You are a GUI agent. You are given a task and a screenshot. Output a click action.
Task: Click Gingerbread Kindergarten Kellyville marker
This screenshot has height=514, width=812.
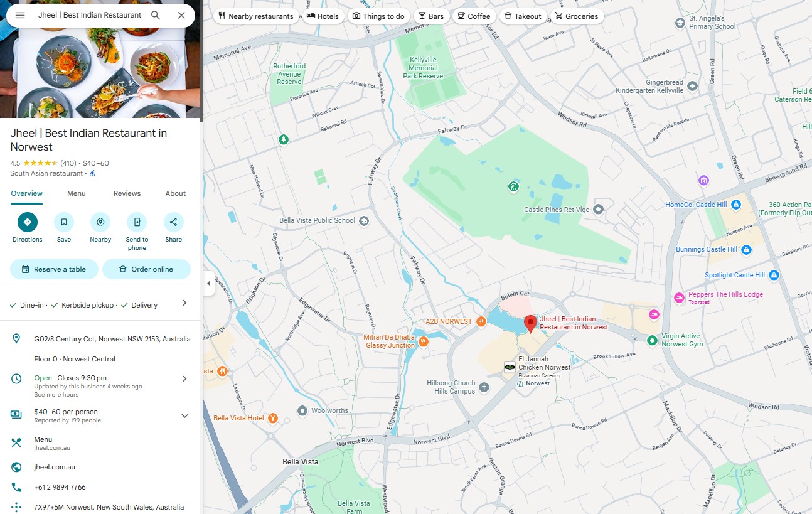(x=692, y=86)
